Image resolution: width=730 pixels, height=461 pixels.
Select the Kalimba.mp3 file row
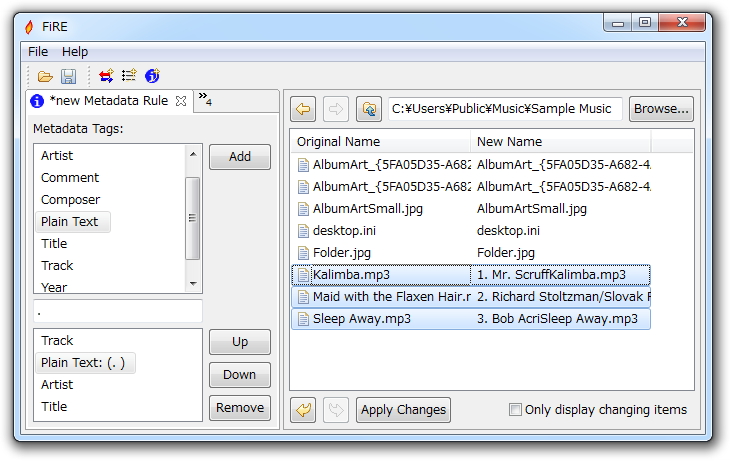tap(471, 275)
